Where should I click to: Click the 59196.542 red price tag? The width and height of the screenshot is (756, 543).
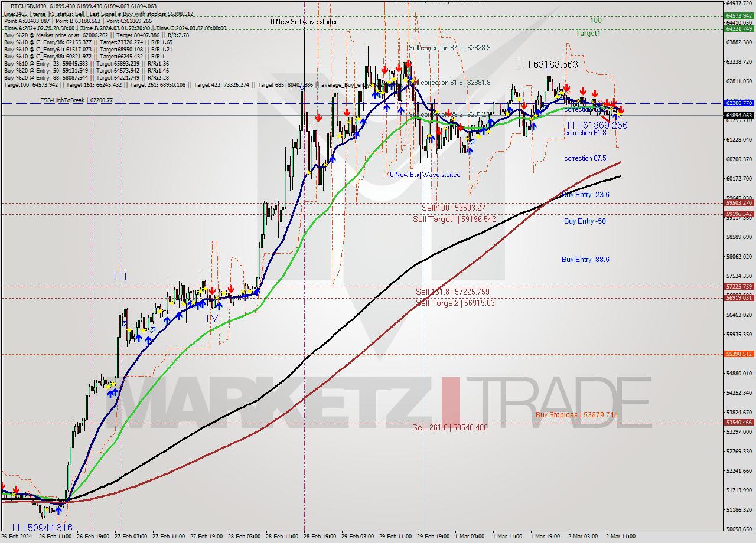click(739, 214)
